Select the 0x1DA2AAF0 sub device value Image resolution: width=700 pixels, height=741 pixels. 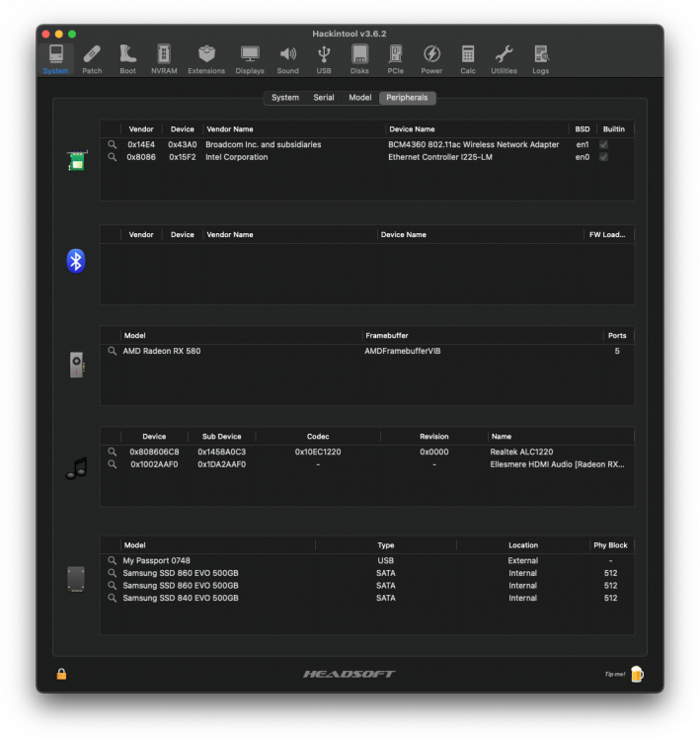(x=221, y=464)
